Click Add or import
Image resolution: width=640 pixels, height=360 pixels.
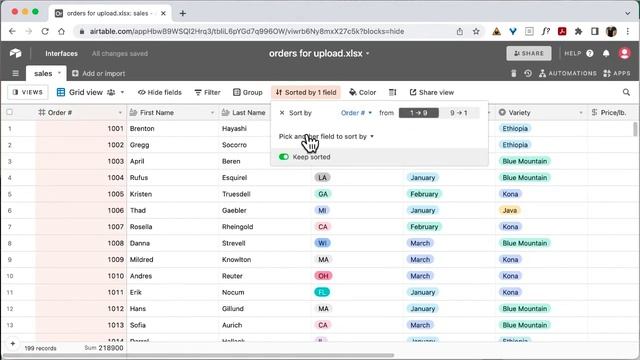98,73
